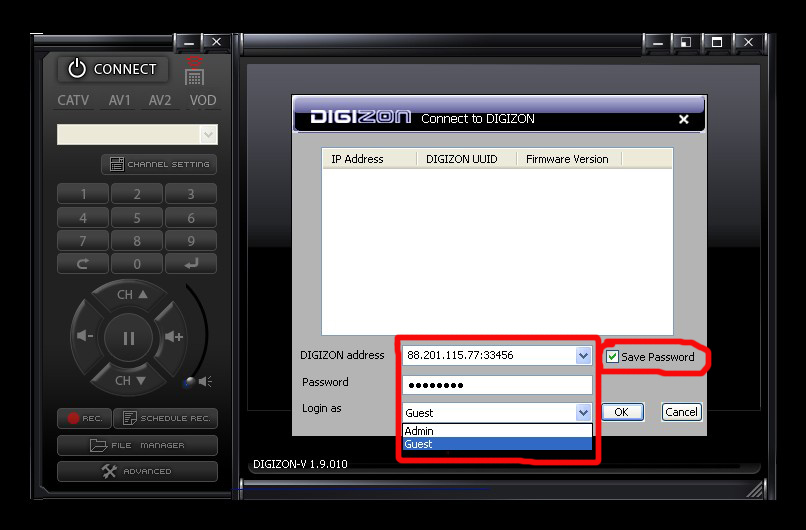806x530 pixels.
Task: Switch to the AV2 source
Action: [x=159, y=100]
